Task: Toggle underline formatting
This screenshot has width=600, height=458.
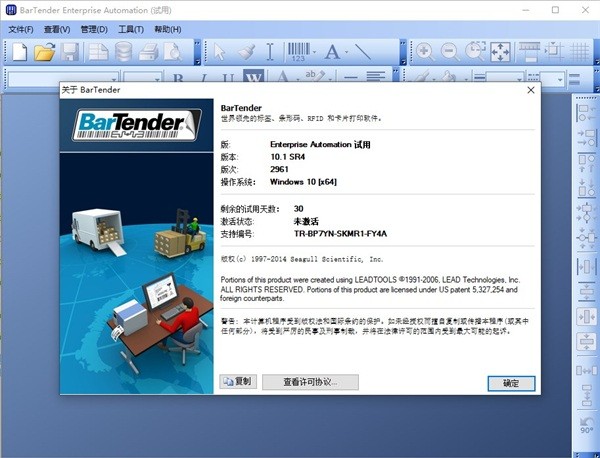Action: point(228,78)
